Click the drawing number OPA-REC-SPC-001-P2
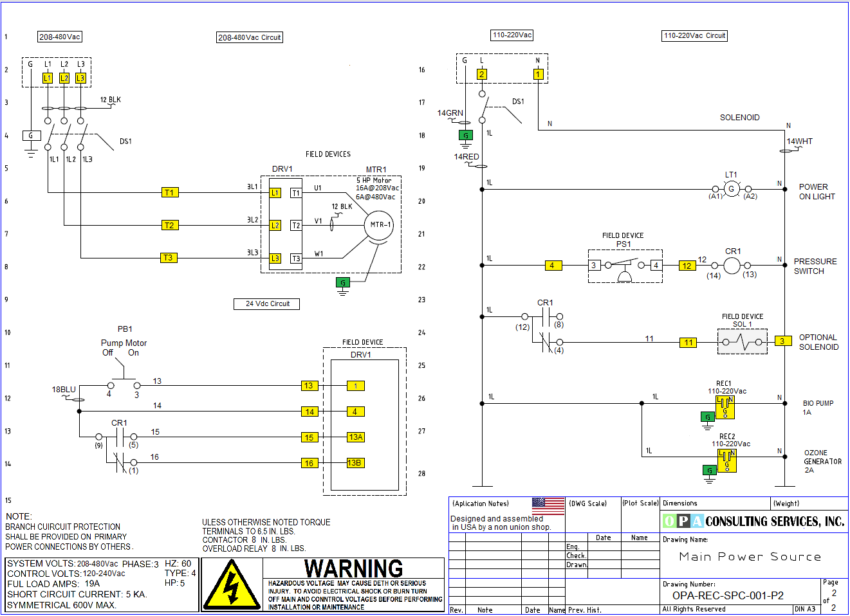The width and height of the screenshot is (850, 616). pyautogui.click(x=728, y=595)
